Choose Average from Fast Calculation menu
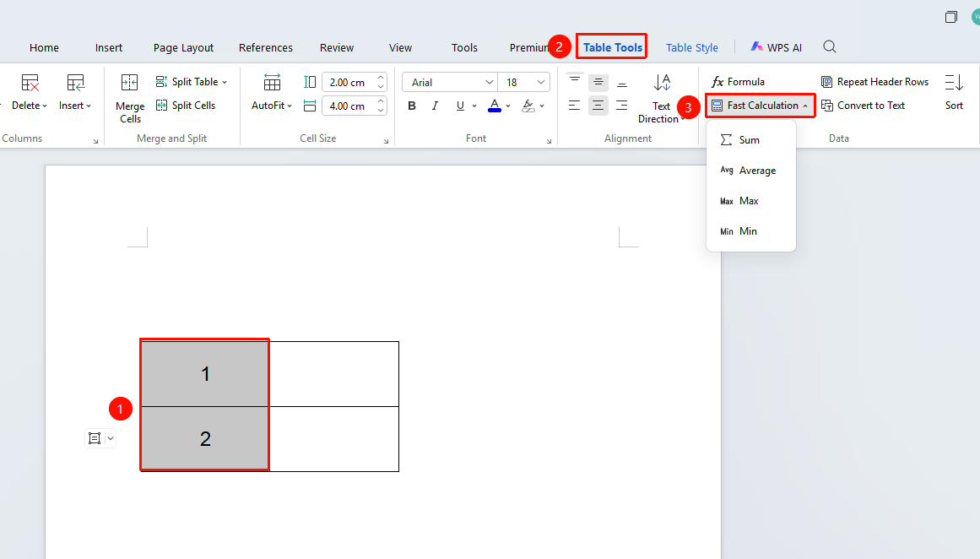Screen dimensions: 980x559 click(750, 170)
